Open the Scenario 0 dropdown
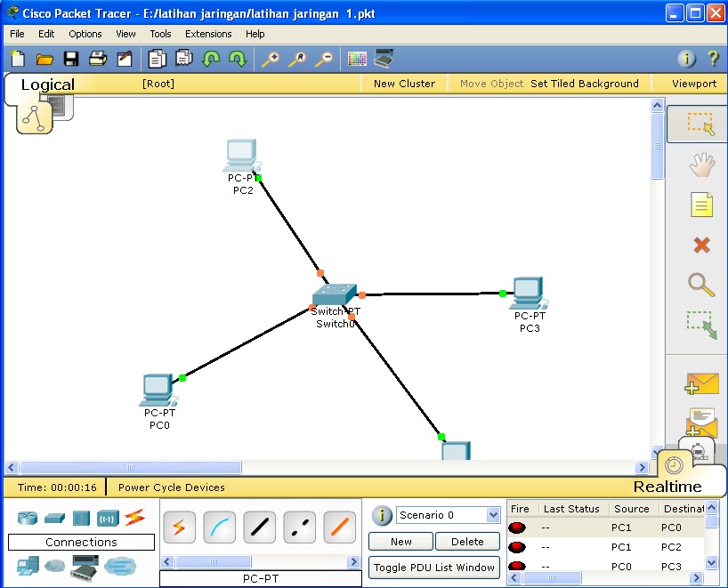The height and width of the screenshot is (588, 728). coord(492,514)
